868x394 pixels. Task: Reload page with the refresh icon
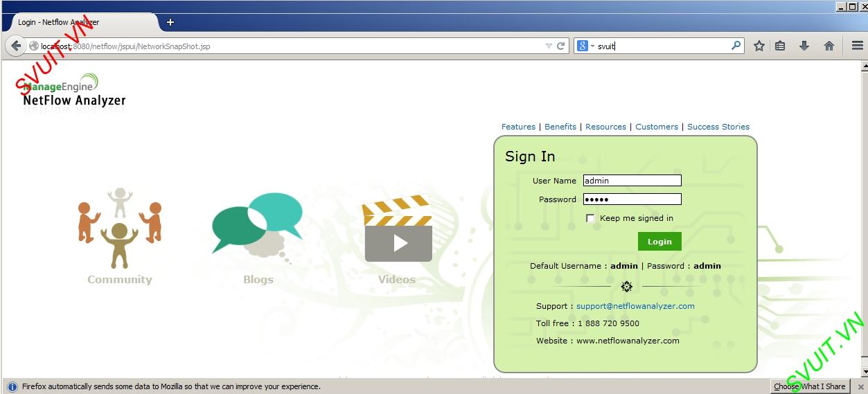[x=561, y=46]
